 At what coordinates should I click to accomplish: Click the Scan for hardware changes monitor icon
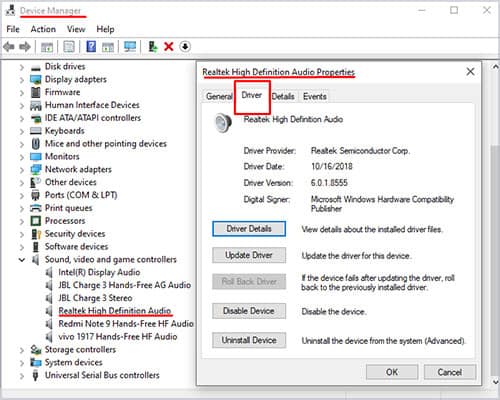pyautogui.click(x=130, y=46)
